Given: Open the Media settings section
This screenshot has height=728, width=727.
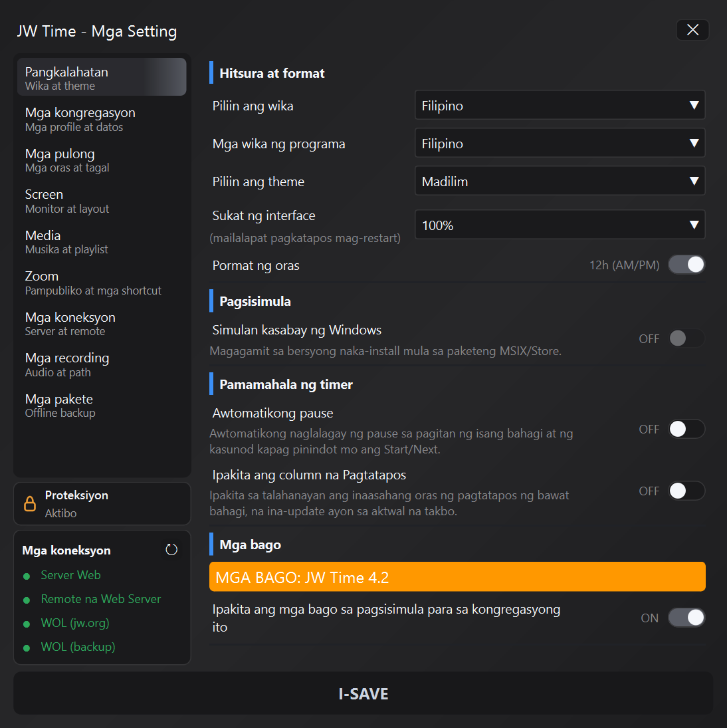Looking at the screenshot, I should pyautogui.click(x=102, y=242).
